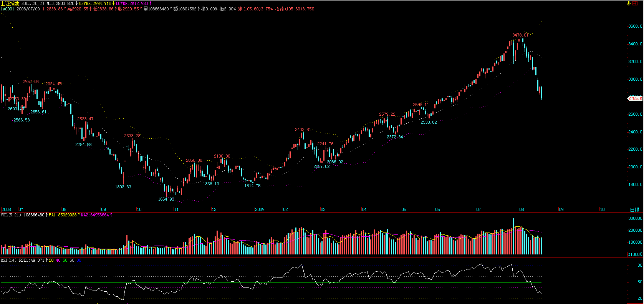Click the UPPER:2994.710 Bollinger value
Image resolution: width=644 pixels, height=304 pixels.
point(95,3)
